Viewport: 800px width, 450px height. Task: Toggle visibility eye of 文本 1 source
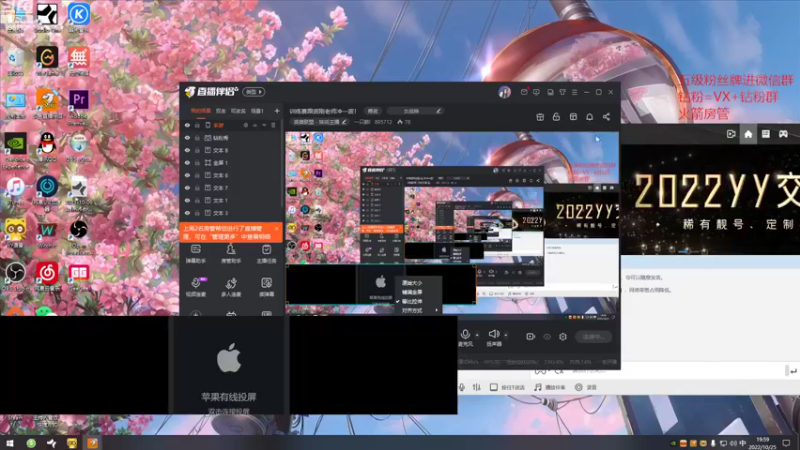187,201
